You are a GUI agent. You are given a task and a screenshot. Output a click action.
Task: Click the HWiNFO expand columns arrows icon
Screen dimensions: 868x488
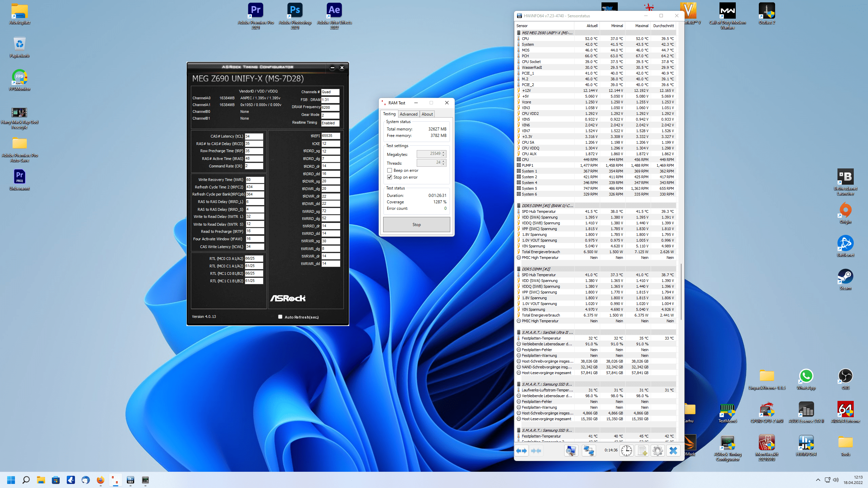521,451
